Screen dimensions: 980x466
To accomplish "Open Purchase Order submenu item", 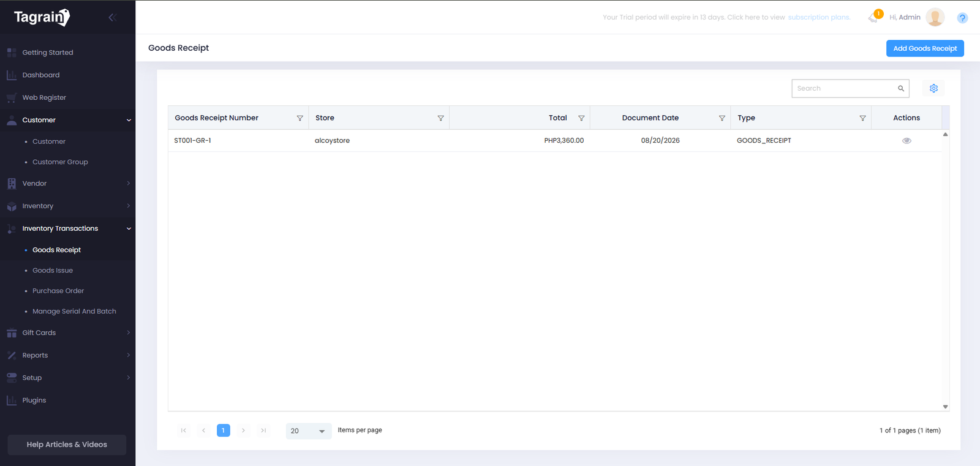I will (x=58, y=291).
